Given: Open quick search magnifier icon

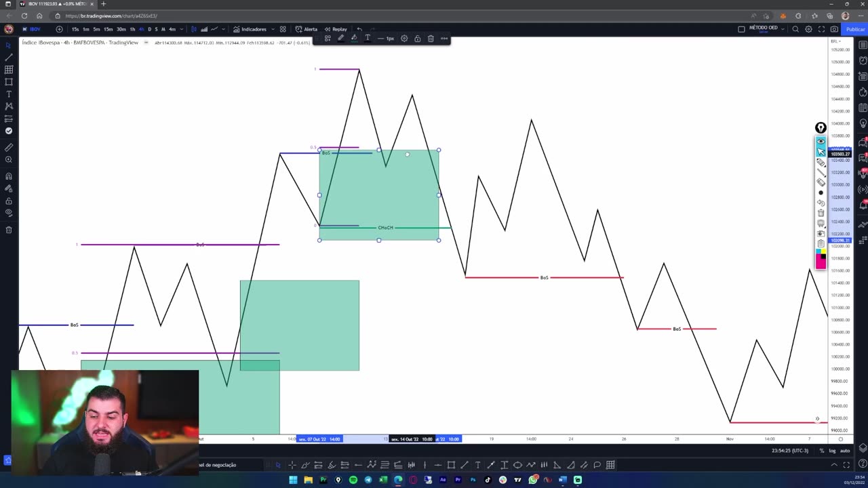Looking at the screenshot, I should [x=795, y=29].
